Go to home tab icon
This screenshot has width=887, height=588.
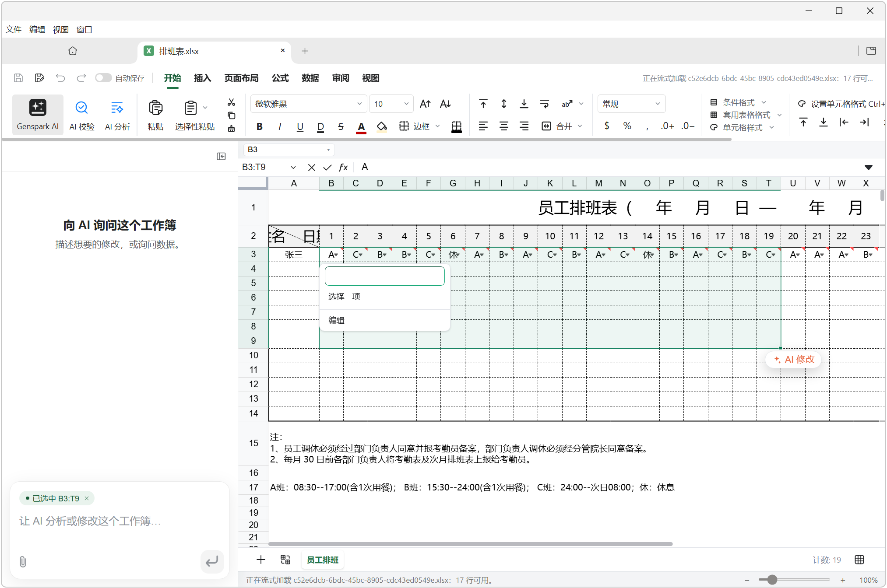point(73,51)
